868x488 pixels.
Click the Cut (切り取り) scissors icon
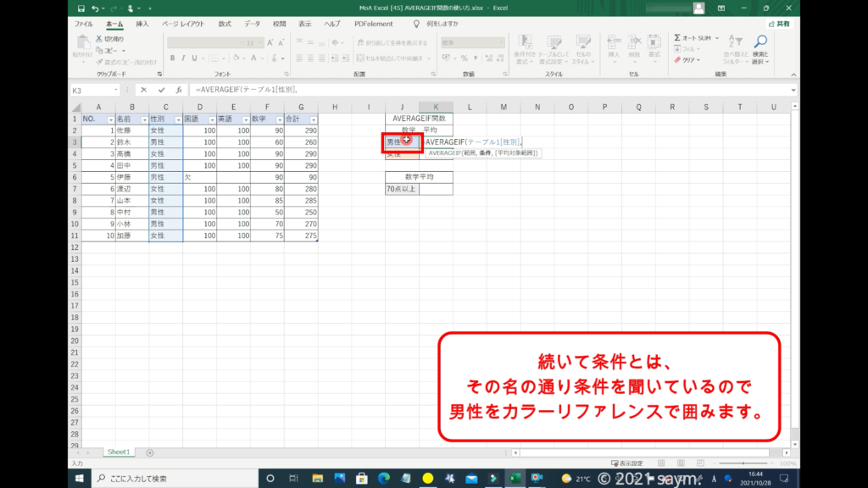[100, 39]
